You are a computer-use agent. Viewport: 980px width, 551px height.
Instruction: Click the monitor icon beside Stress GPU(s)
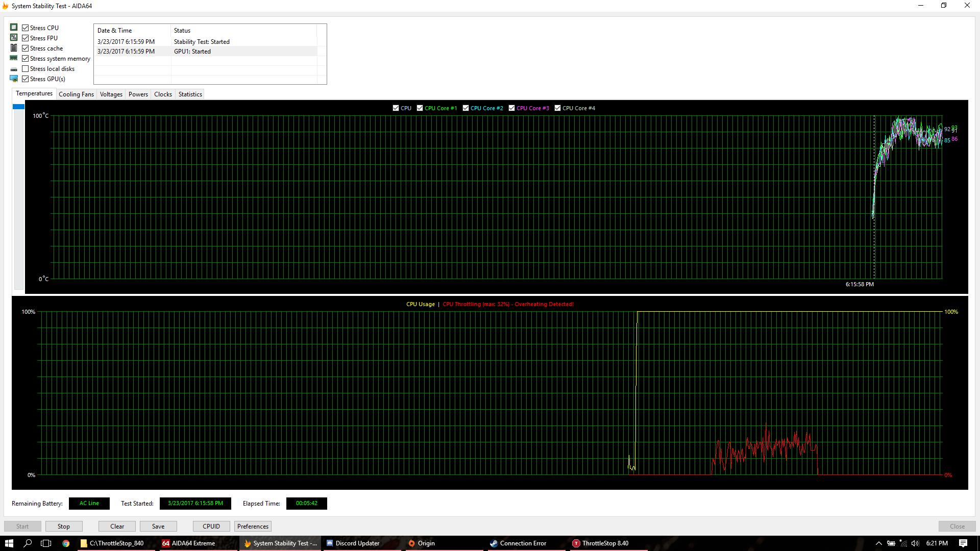coord(14,79)
